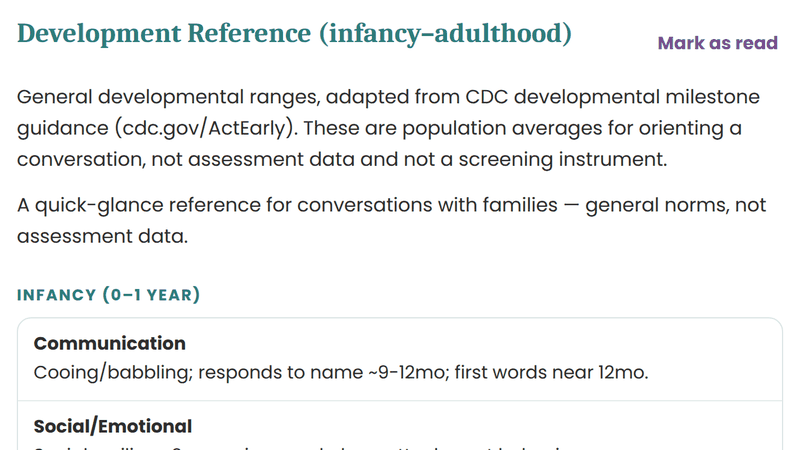Click the 'screening instrument' phrase
Image resolution: width=800 pixels, height=450 pixels.
562,160
